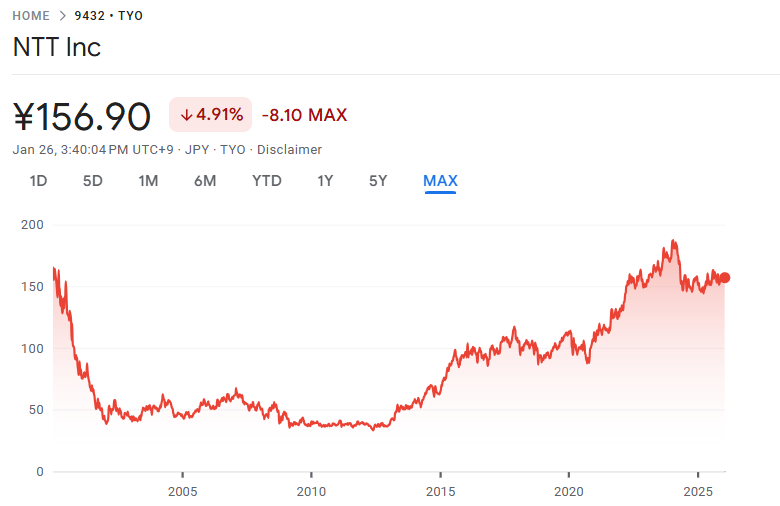Click the breadcrumb chevron separator arrow
Image resolution: width=780 pixels, height=506 pixels.
[61, 16]
